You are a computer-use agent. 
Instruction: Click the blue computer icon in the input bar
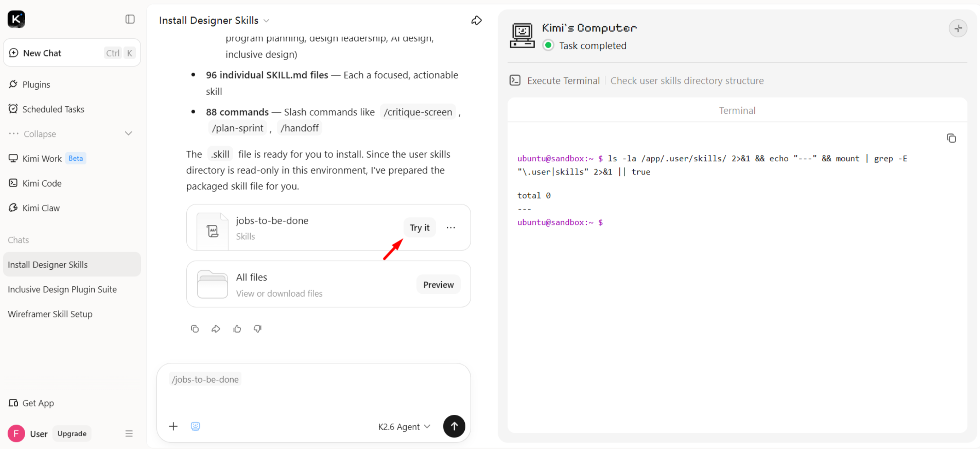[196, 426]
